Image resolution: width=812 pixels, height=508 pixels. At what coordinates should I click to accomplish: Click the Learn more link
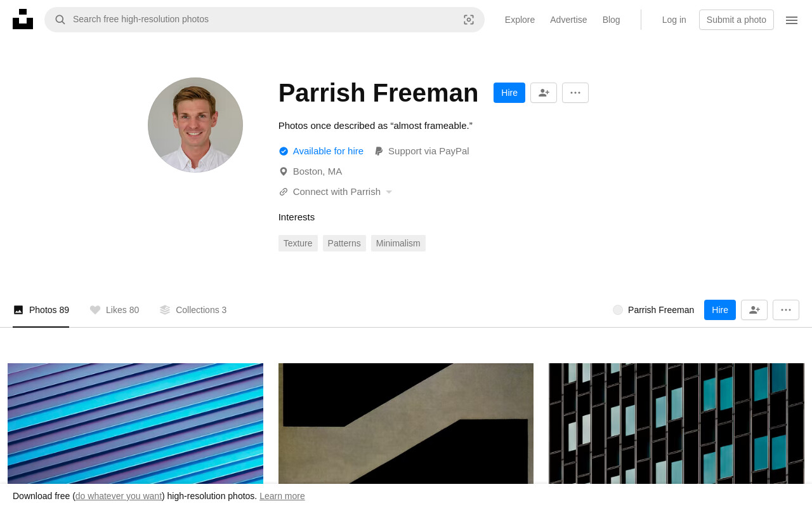[x=282, y=496]
